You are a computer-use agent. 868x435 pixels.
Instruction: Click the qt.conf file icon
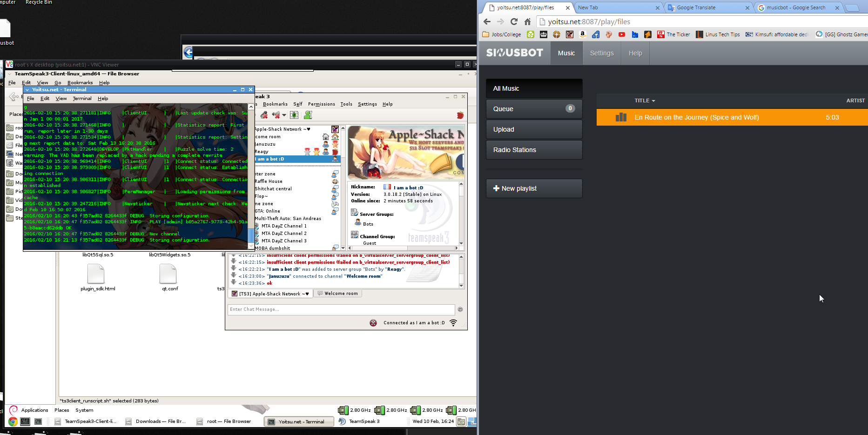[x=168, y=274]
